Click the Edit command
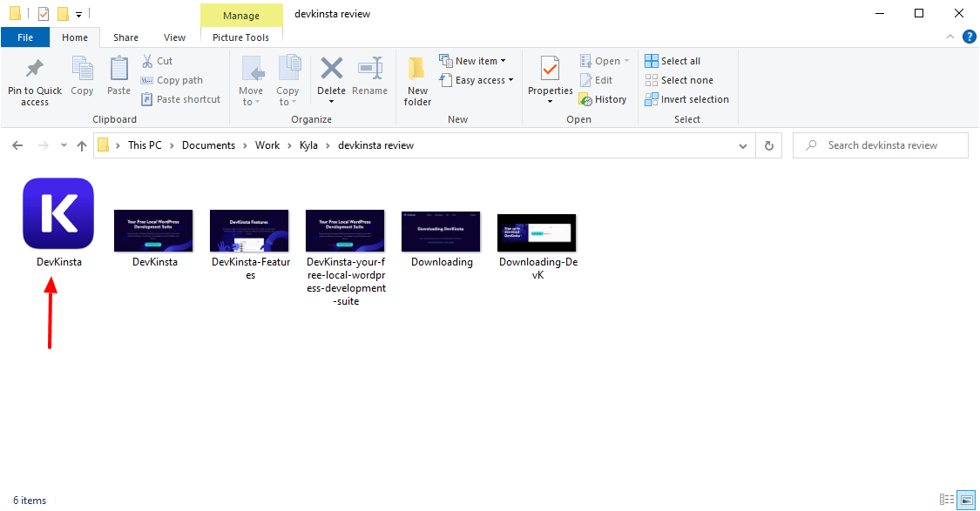The height and width of the screenshot is (511, 980). pyautogui.click(x=596, y=80)
